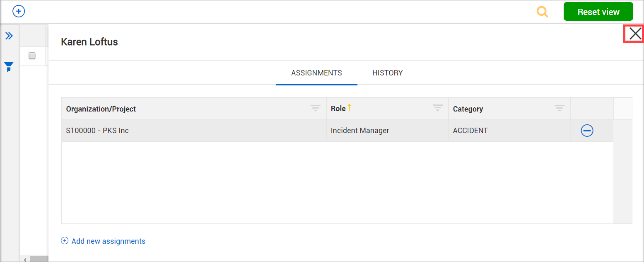Click the add (plus) icon in top toolbar

[19, 11]
